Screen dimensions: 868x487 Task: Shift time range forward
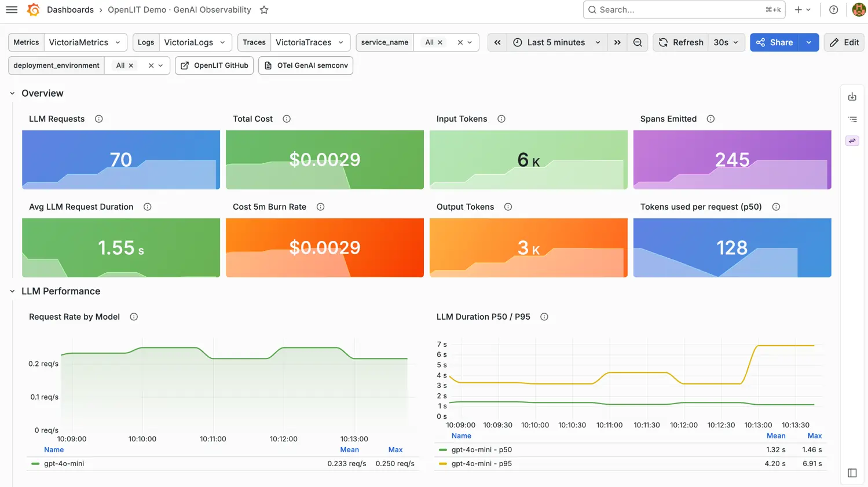pos(617,42)
